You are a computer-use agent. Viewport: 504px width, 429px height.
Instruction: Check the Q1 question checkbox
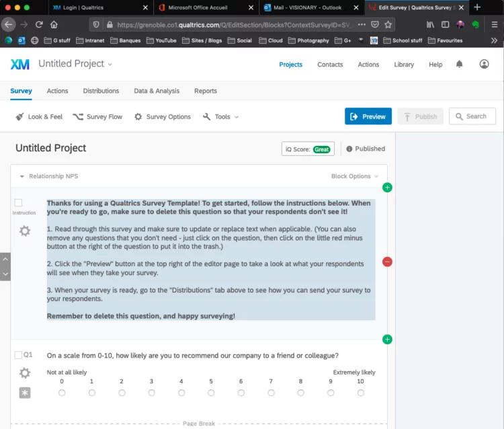pyautogui.click(x=18, y=355)
